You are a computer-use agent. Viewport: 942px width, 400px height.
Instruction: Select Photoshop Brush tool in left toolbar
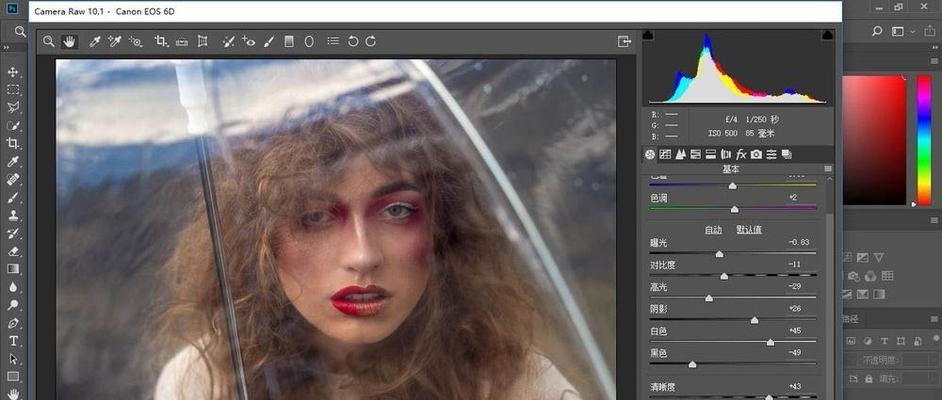[x=13, y=198]
